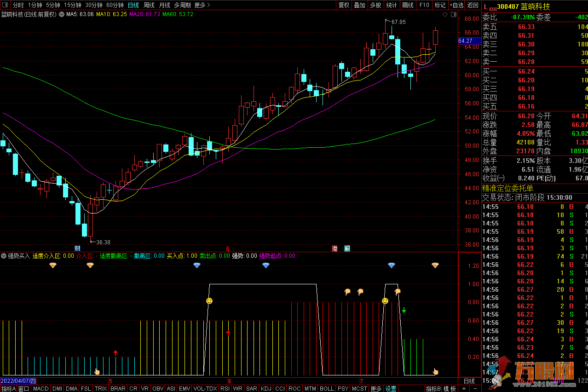Viewport: 588px width, 392px height.
Task: Click the 精准定位委托单 link
Action: click(508, 188)
